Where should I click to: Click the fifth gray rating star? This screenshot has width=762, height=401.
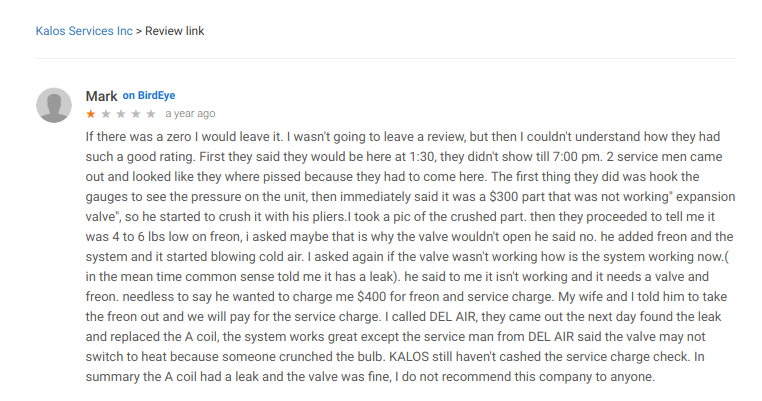coord(151,114)
